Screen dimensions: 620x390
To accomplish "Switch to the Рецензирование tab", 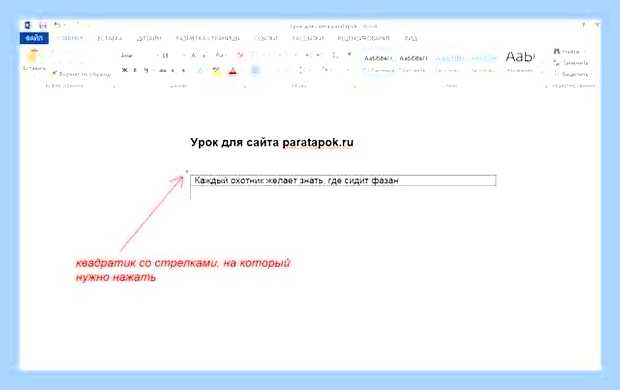I will pyautogui.click(x=363, y=38).
